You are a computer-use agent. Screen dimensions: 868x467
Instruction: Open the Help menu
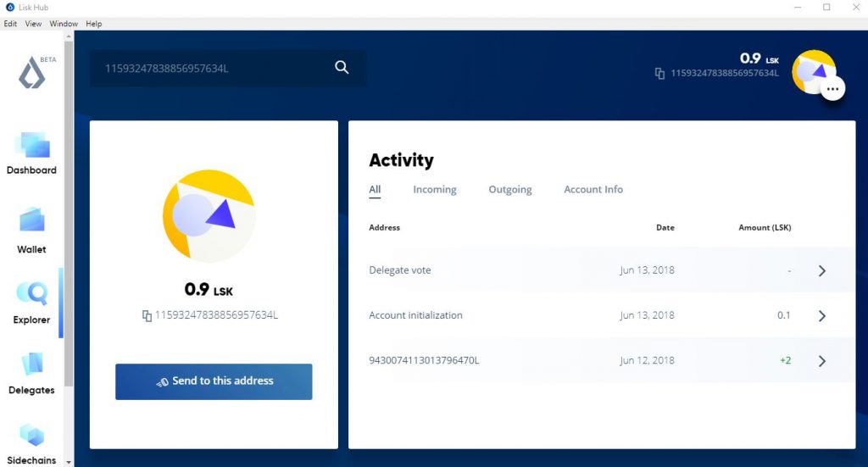[x=93, y=24]
